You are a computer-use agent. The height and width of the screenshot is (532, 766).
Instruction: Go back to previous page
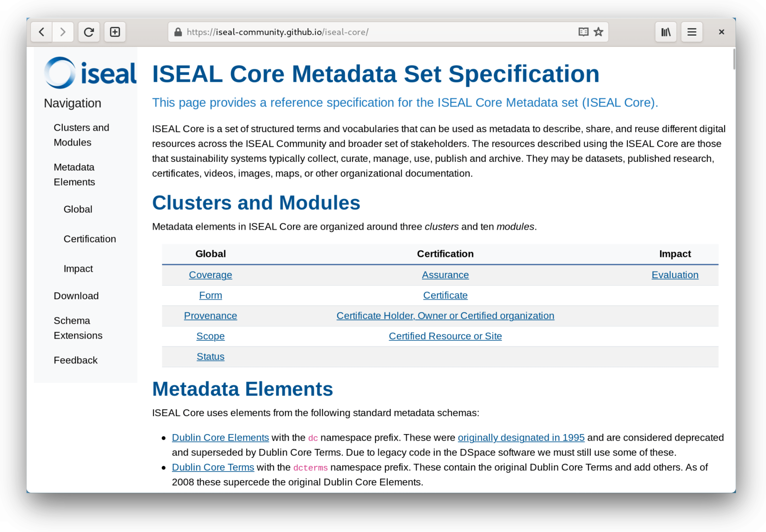[42, 32]
